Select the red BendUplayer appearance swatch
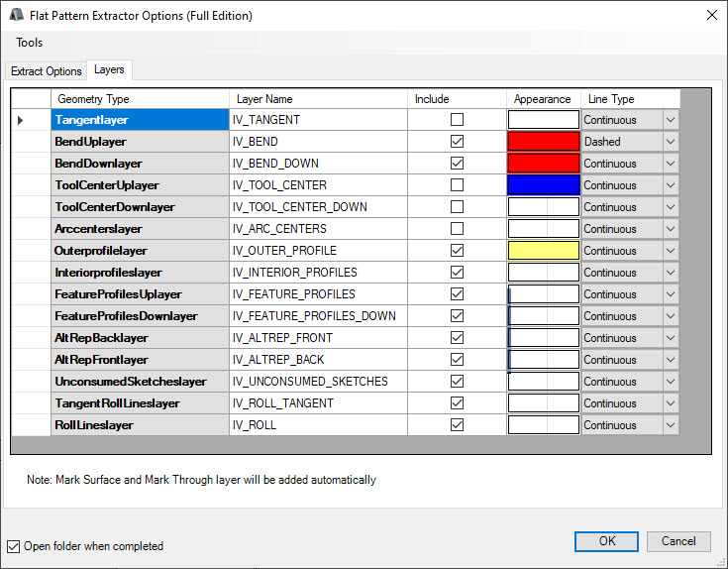Screen dimensions: 728x569 click(543, 142)
